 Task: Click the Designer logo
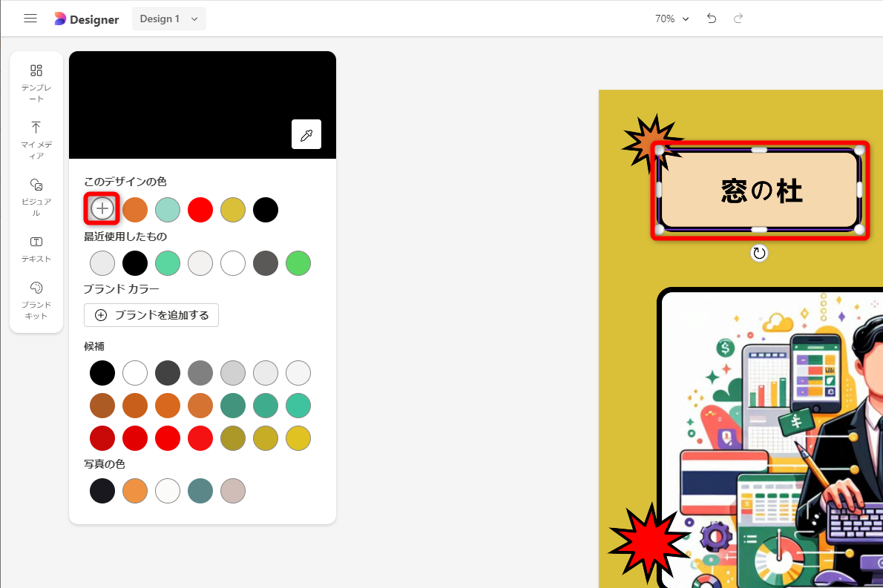tap(87, 19)
